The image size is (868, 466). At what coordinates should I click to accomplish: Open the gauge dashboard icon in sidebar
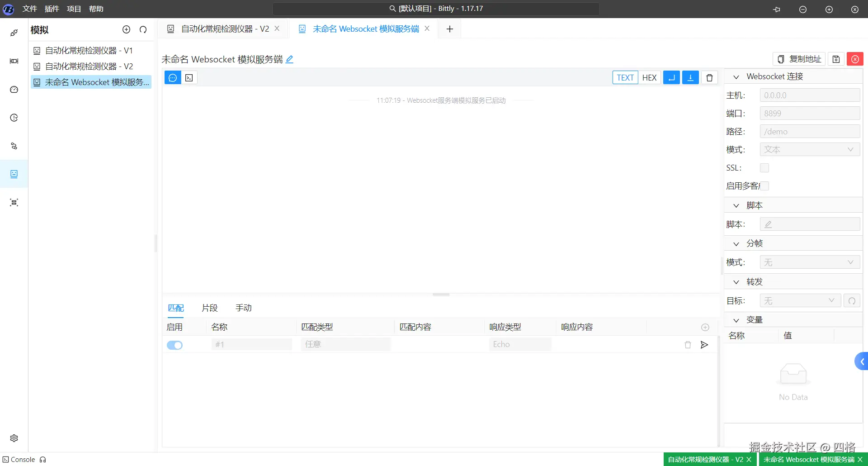[x=14, y=90]
